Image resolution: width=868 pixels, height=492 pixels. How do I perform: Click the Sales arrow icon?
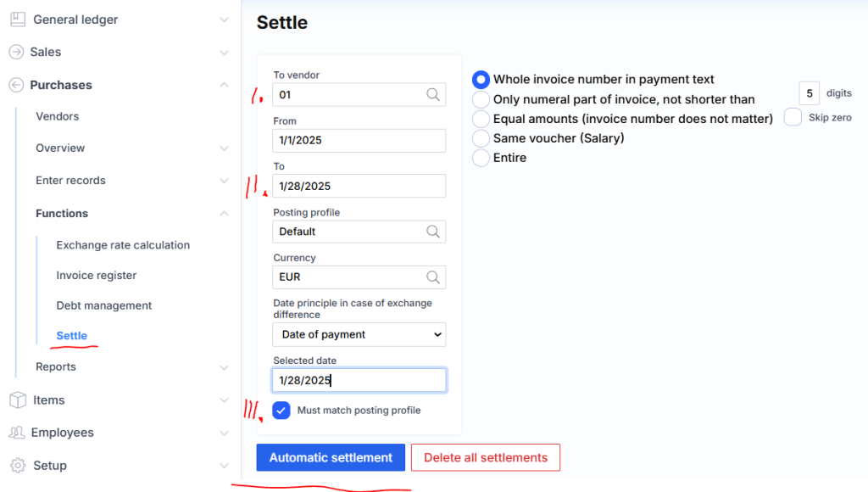pos(16,52)
